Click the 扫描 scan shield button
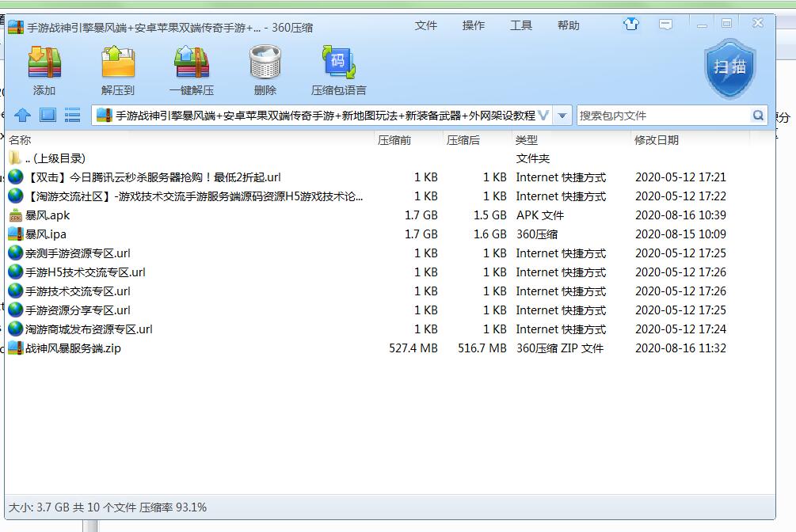Viewport: 796px width, 532px height. tap(729, 68)
